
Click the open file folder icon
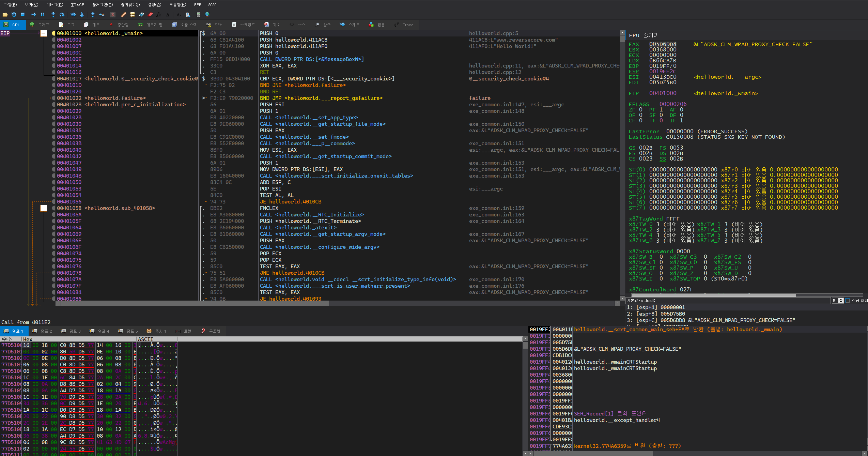[x=5, y=15]
